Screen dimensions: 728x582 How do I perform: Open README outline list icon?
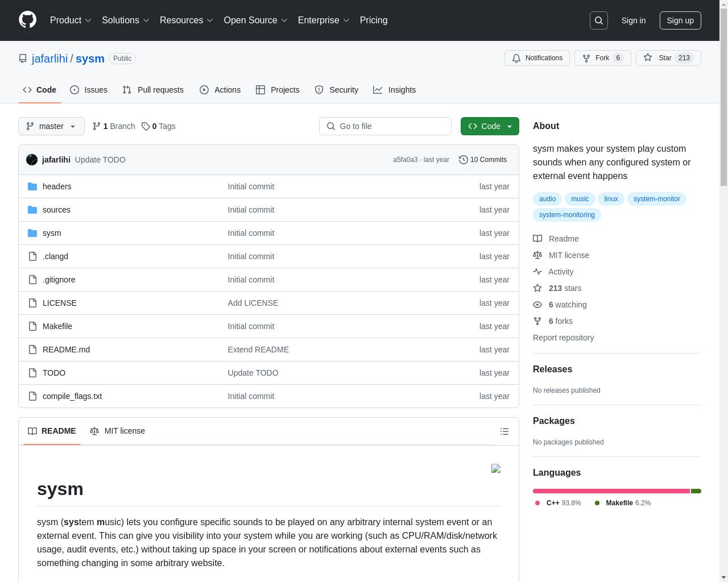[x=504, y=431]
